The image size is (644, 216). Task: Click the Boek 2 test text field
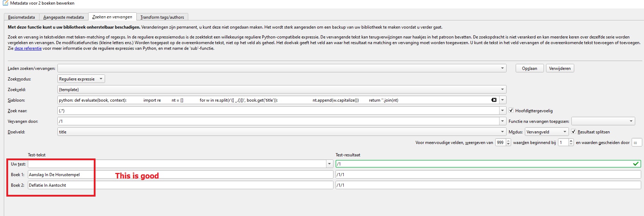tap(180, 185)
